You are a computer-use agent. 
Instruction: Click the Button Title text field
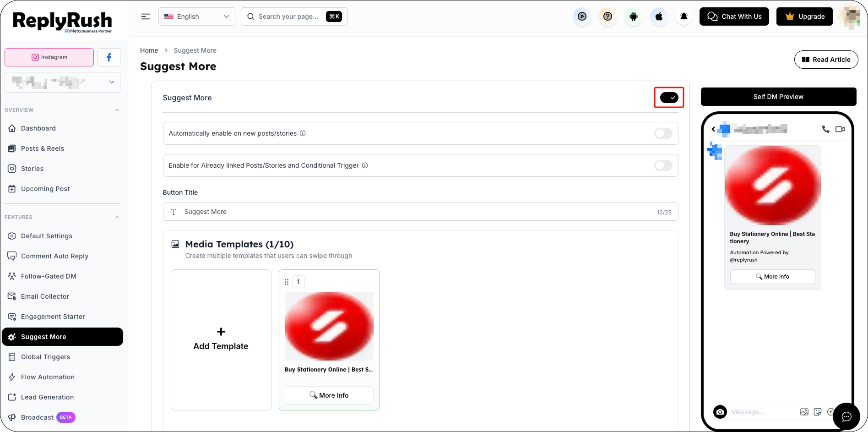pyautogui.click(x=420, y=212)
